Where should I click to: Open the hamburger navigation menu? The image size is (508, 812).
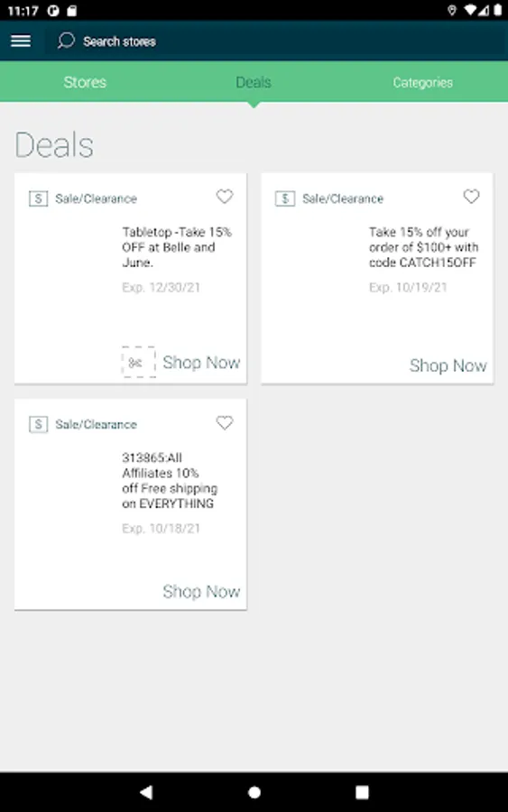pos(21,41)
